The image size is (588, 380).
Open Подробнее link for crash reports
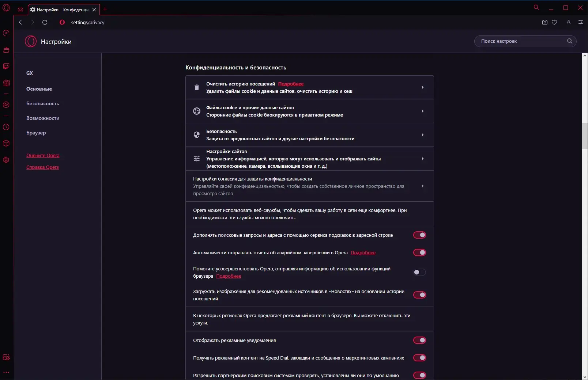[x=363, y=252]
